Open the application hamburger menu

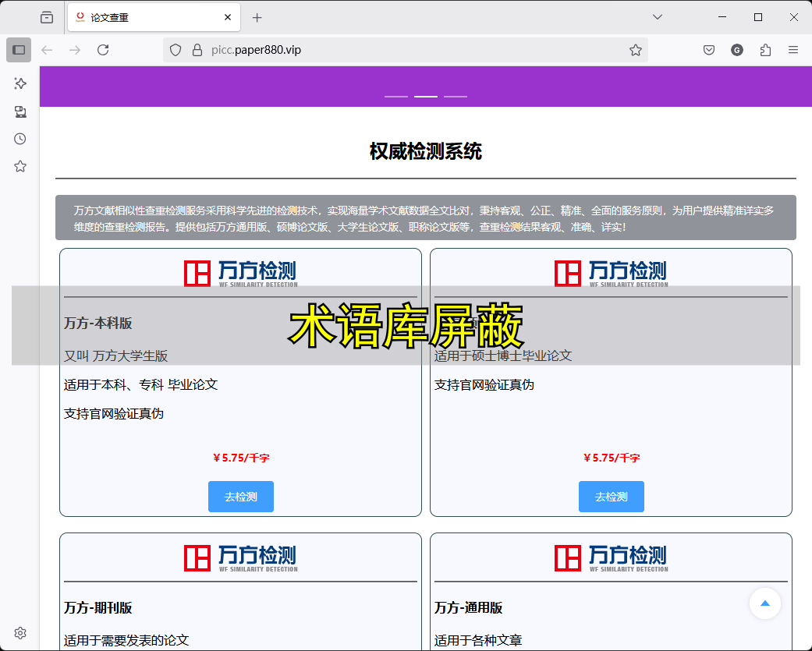pyautogui.click(x=792, y=50)
